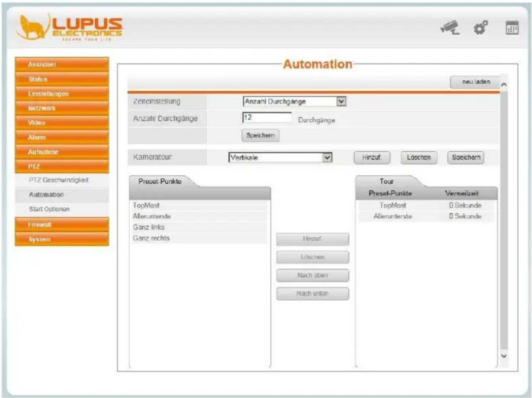Open the Einstellungen menu
The width and height of the screenshot is (532, 398).
tap(62, 94)
